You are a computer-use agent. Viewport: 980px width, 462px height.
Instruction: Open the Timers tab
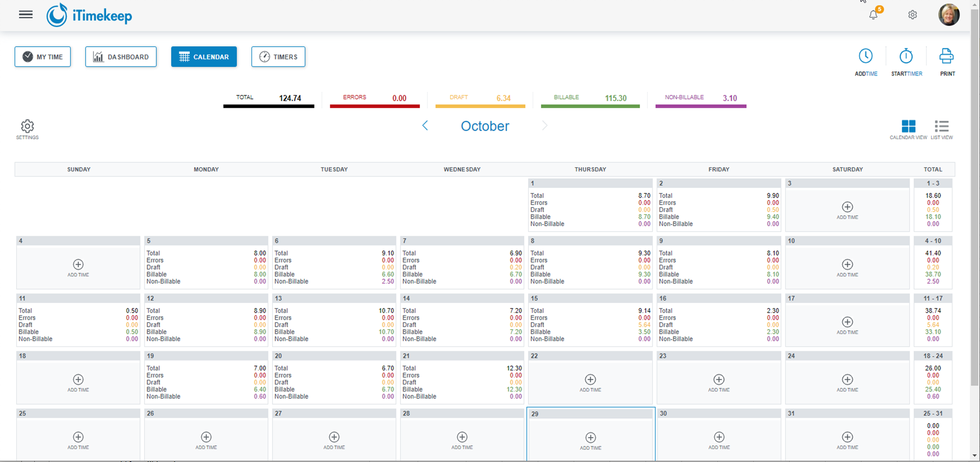[x=278, y=57]
